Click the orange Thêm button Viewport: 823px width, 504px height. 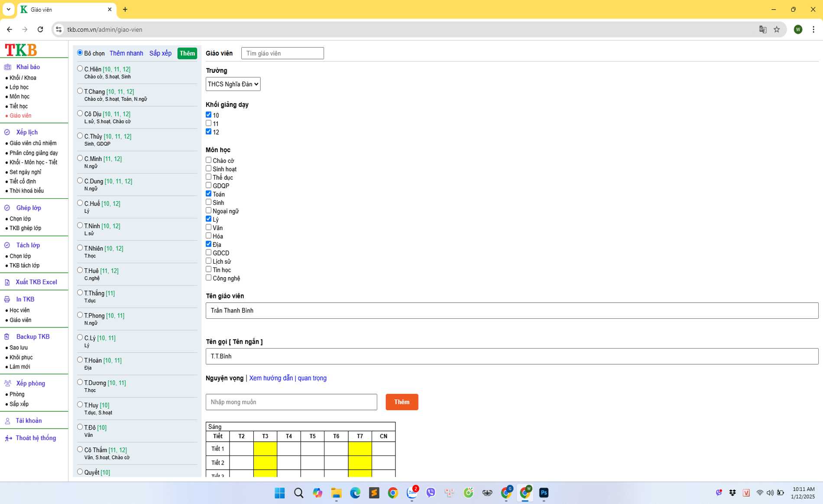click(402, 402)
